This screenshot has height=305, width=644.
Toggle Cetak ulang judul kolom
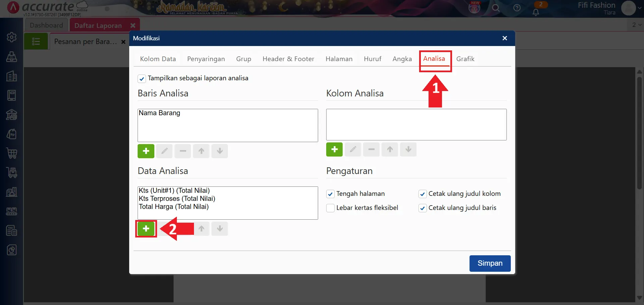point(423,194)
